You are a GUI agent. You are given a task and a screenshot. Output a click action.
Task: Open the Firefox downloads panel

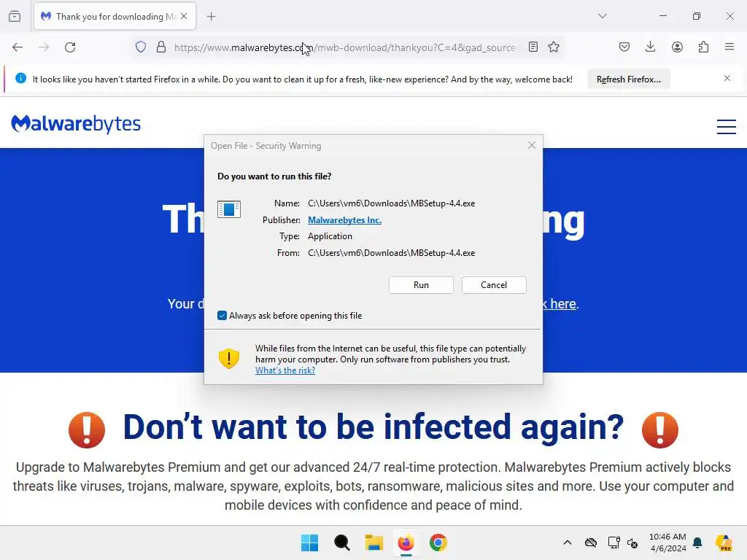pos(650,47)
